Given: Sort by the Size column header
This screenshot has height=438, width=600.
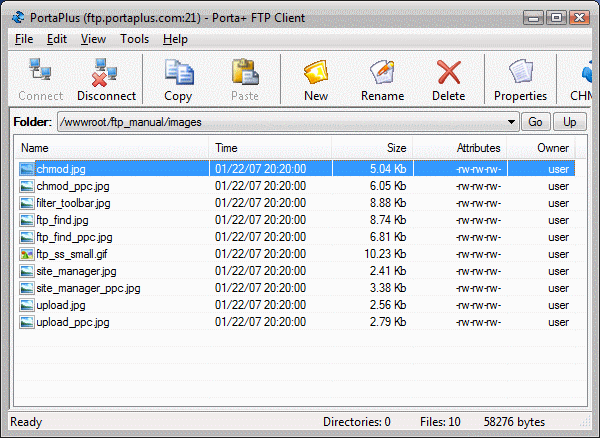Looking at the screenshot, I should [x=372, y=148].
